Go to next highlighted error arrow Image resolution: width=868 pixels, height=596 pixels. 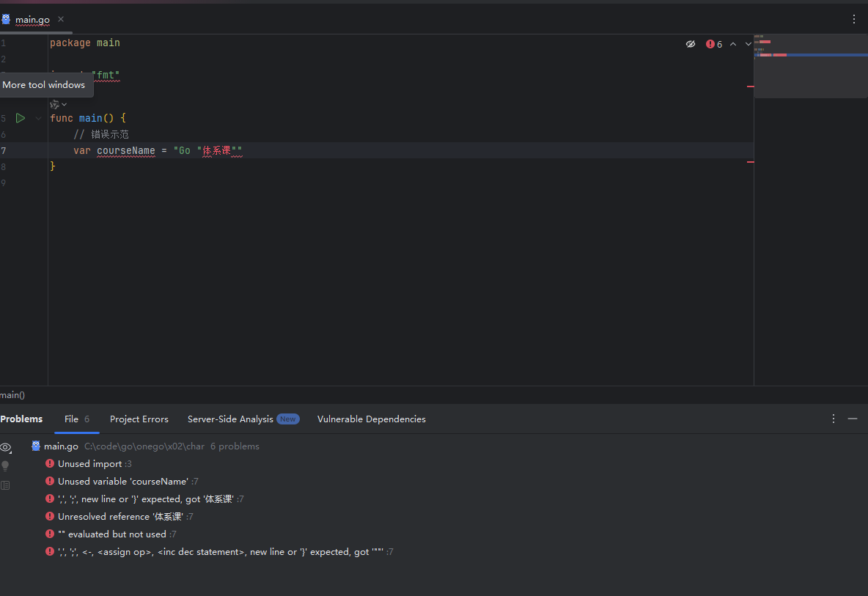click(x=748, y=44)
